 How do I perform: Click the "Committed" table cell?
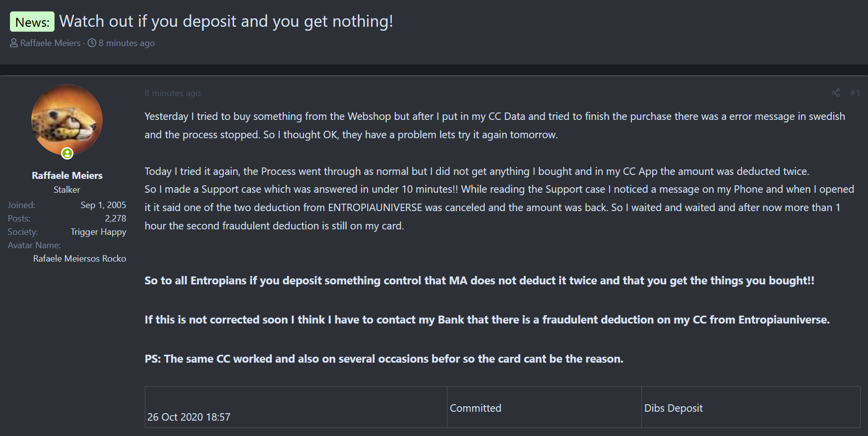(475, 408)
